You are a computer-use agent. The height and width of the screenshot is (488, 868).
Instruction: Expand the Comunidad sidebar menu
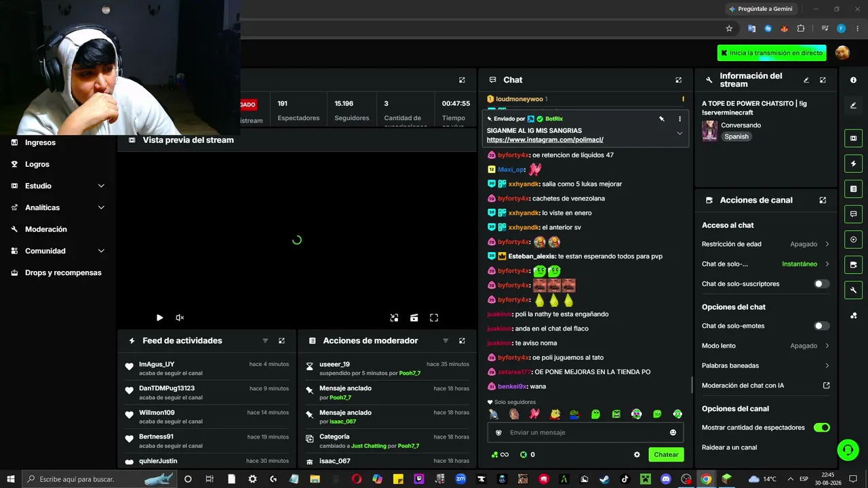[x=101, y=251]
